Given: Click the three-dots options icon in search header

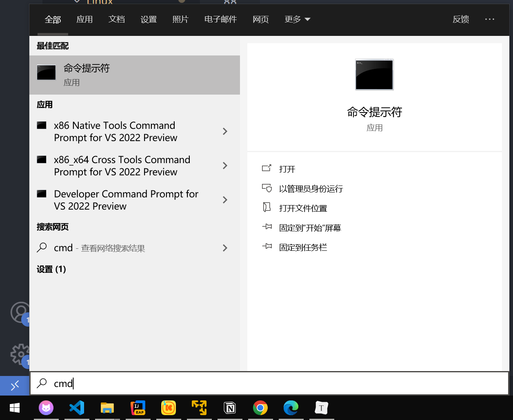Looking at the screenshot, I should coord(490,19).
